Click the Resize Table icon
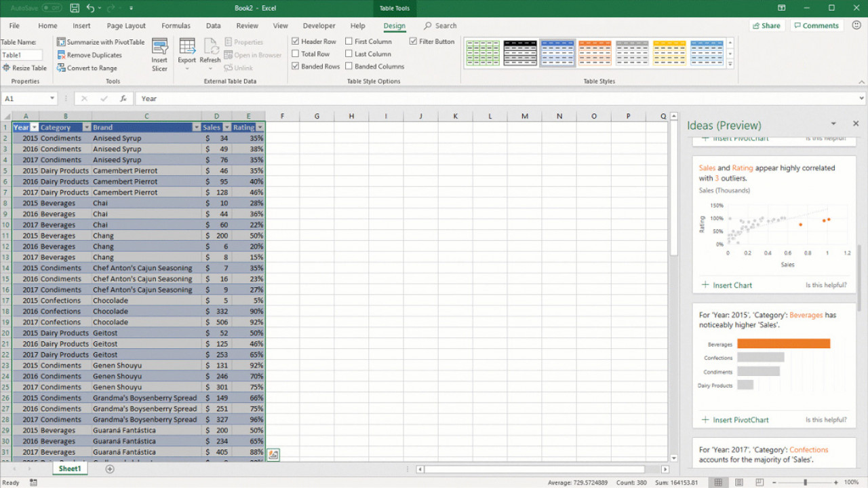868x488 pixels. (x=7, y=68)
